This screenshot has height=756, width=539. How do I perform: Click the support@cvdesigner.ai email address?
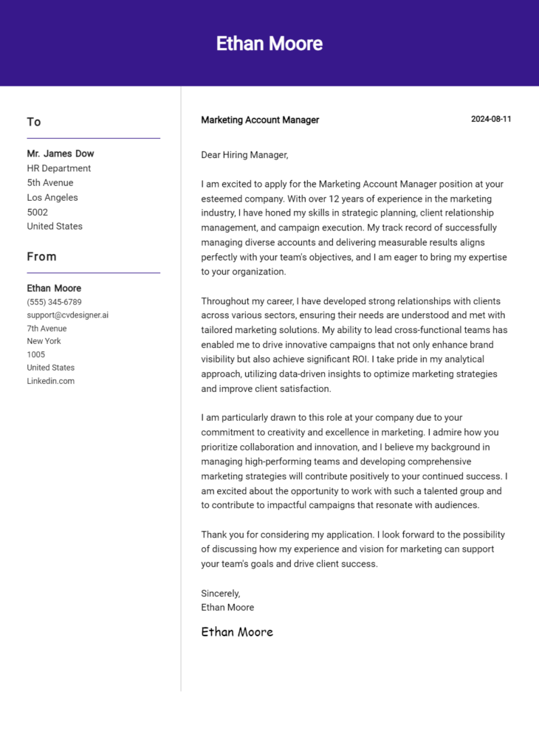[68, 315]
